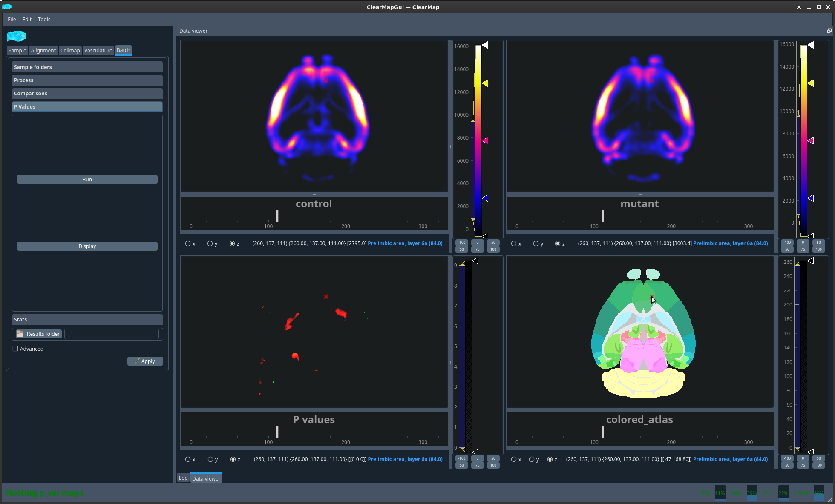Select pink gradient tick on mutant colorbar
Viewport: 835px width, 504px height.
point(811,140)
